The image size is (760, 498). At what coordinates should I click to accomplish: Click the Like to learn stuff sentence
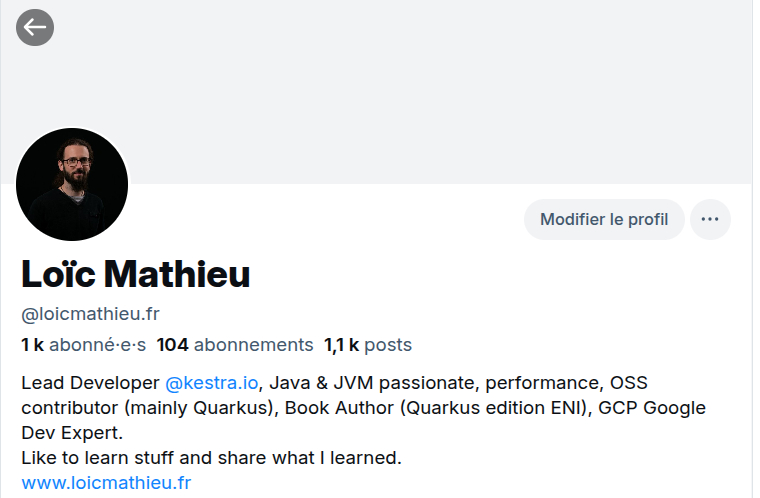pyautogui.click(x=210, y=458)
